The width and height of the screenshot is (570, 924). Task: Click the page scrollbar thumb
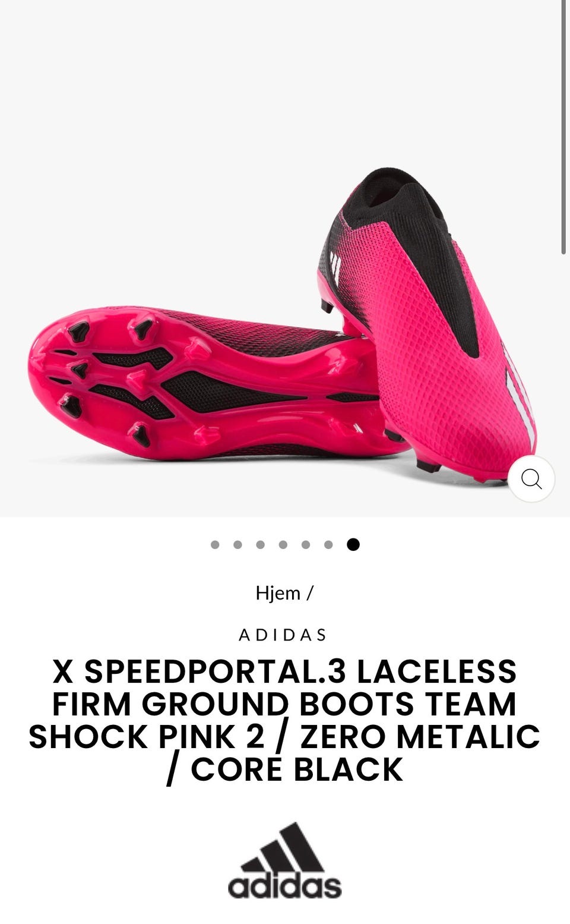pos(563,127)
